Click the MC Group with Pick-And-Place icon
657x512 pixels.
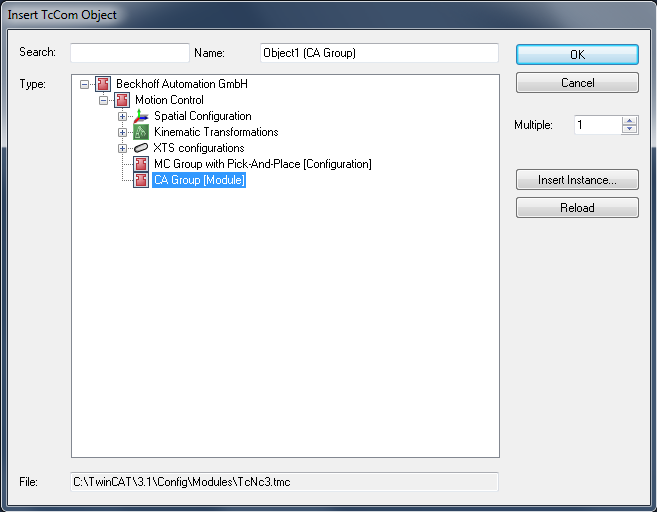[141, 164]
